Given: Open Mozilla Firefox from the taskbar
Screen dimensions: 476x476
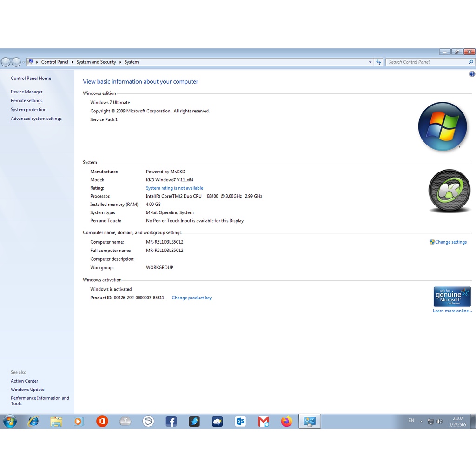Looking at the screenshot, I should (286, 421).
